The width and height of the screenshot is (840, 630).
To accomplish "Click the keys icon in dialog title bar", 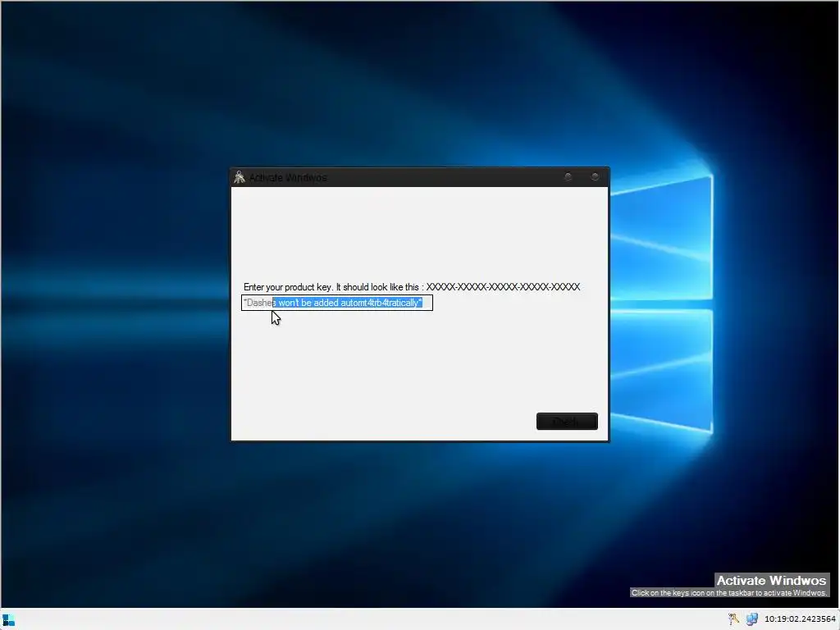I will [x=240, y=177].
